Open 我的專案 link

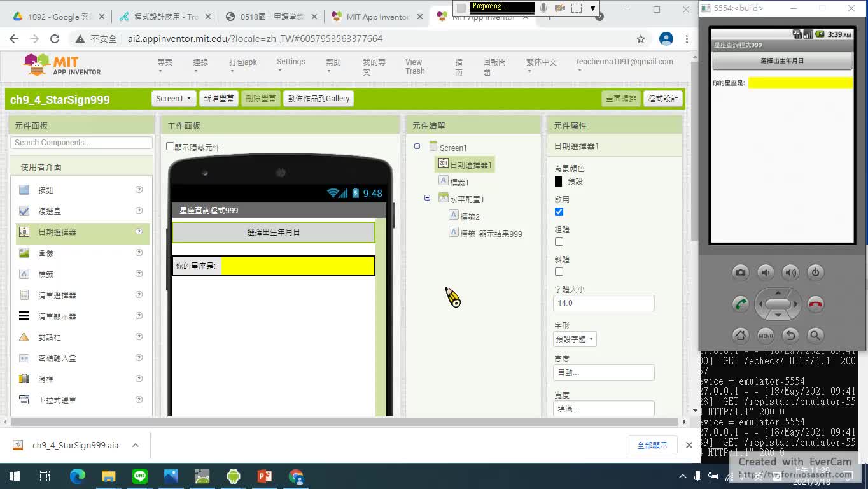[374, 67]
